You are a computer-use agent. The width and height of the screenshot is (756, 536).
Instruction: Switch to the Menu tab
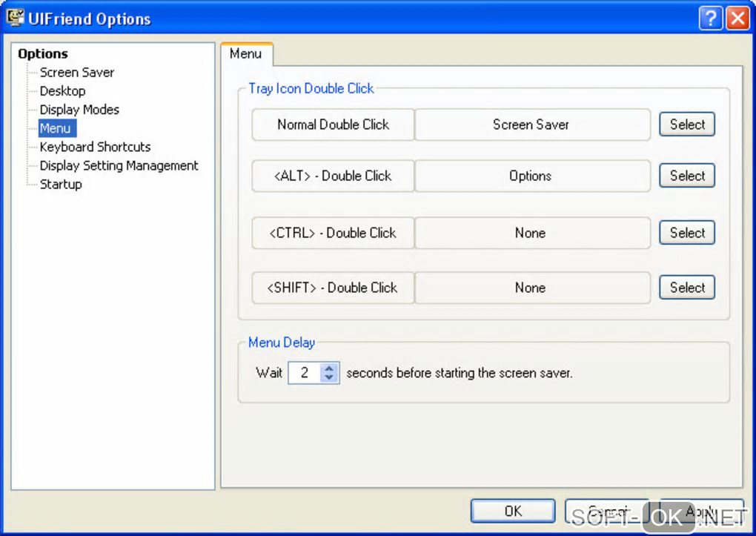coord(247,53)
